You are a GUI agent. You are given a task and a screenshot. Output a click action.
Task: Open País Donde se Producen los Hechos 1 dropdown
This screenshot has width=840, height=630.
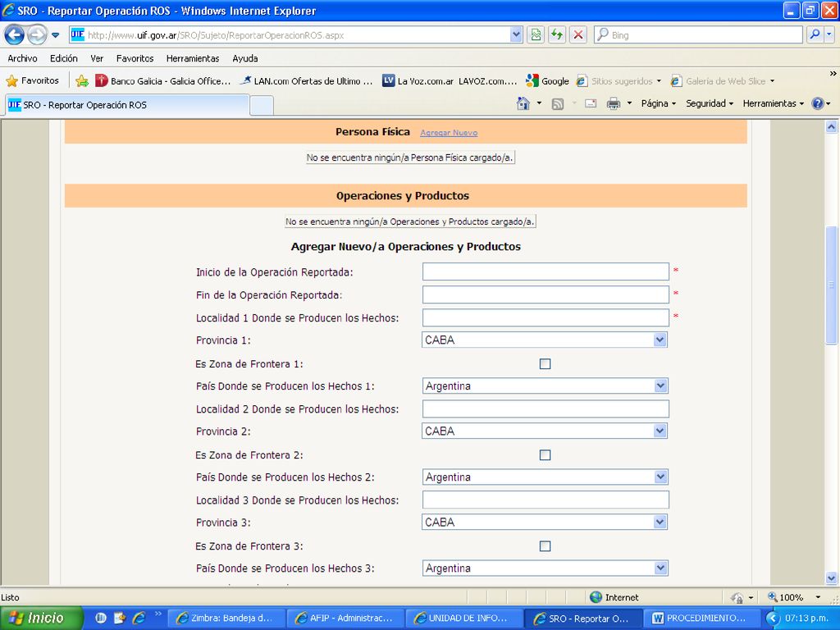[545, 386]
